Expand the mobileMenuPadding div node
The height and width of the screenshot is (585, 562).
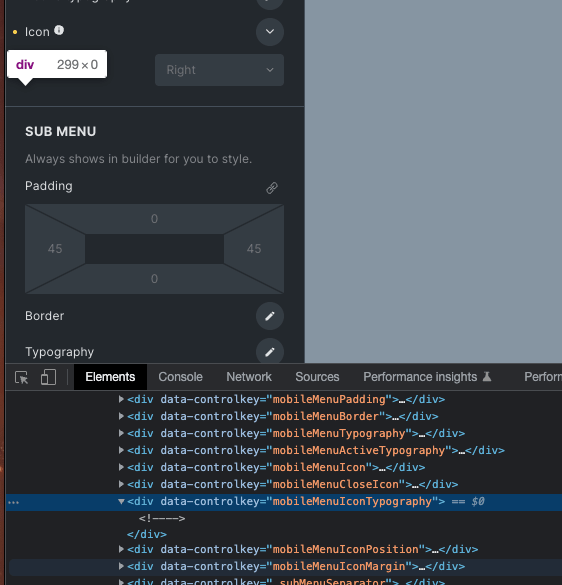tap(121, 399)
